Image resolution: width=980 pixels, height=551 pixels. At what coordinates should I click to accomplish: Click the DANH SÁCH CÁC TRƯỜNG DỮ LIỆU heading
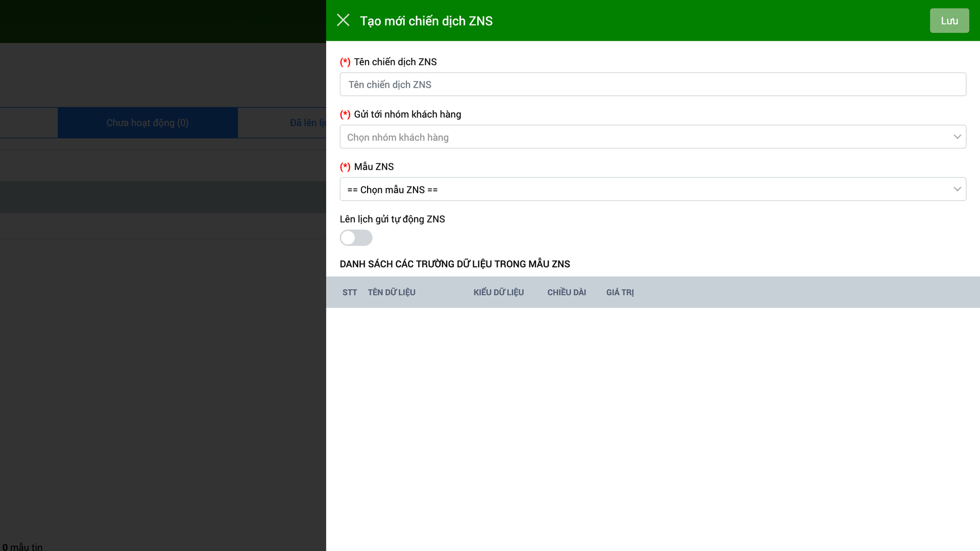454,264
